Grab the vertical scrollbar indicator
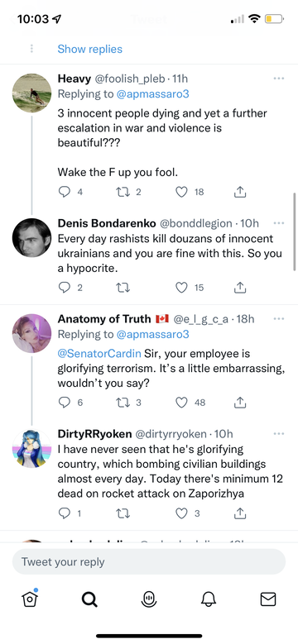The height and width of the screenshot is (644, 298). pyautogui.click(x=295, y=232)
